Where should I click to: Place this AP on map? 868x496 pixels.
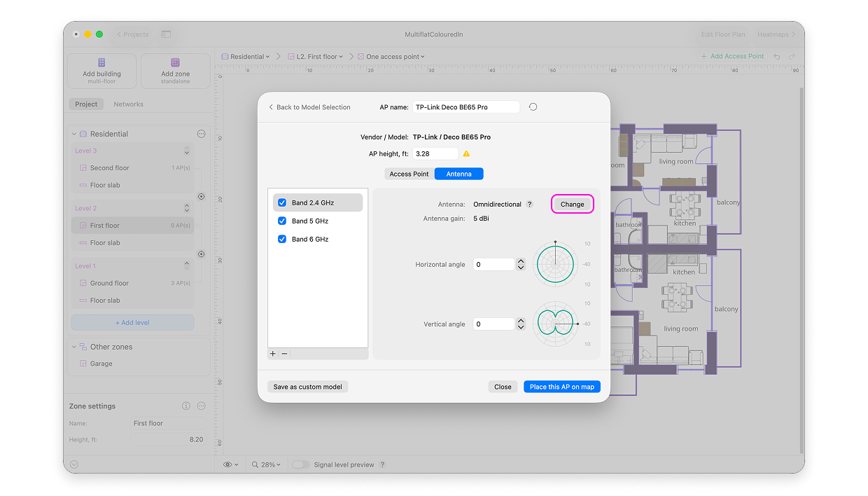(562, 387)
